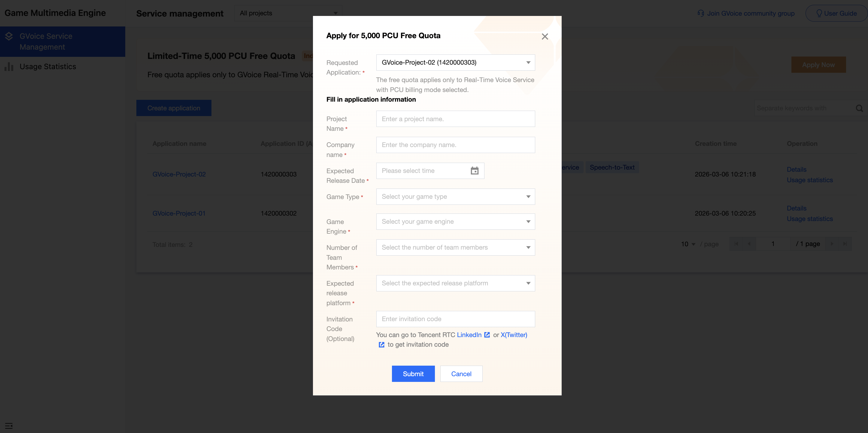Select GVoice Service Management sidebar item
The width and height of the screenshot is (868, 433).
(45, 41)
